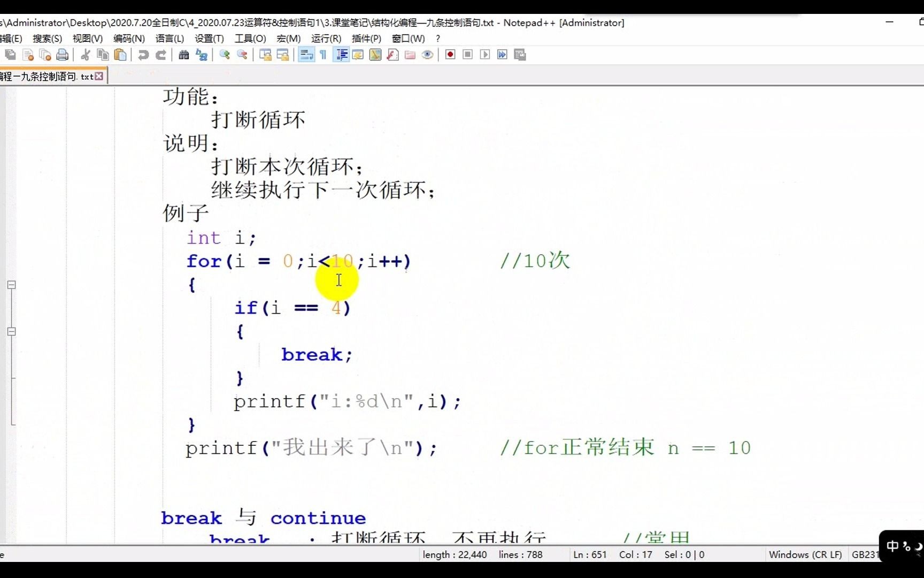924x578 pixels.
Task: Click the Col : 17 status field
Action: (635, 554)
